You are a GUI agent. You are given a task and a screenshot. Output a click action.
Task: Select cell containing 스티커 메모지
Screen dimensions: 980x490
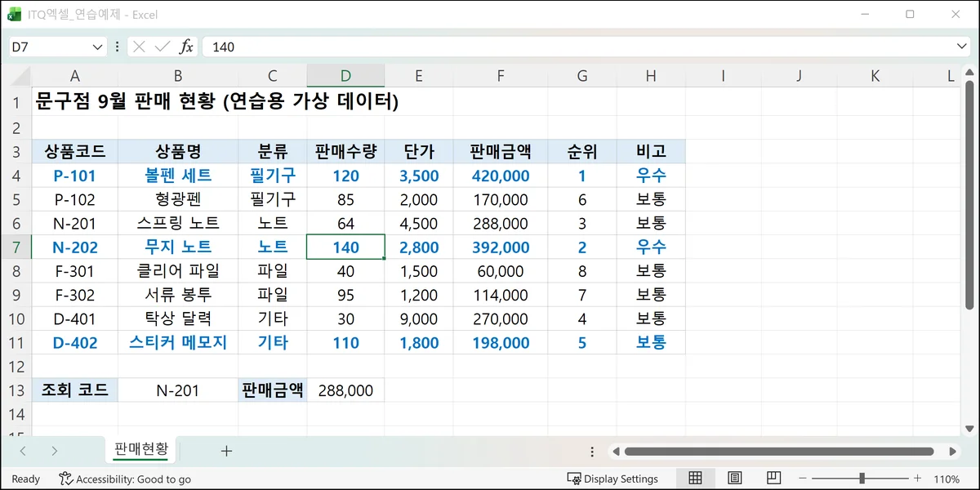click(x=178, y=343)
